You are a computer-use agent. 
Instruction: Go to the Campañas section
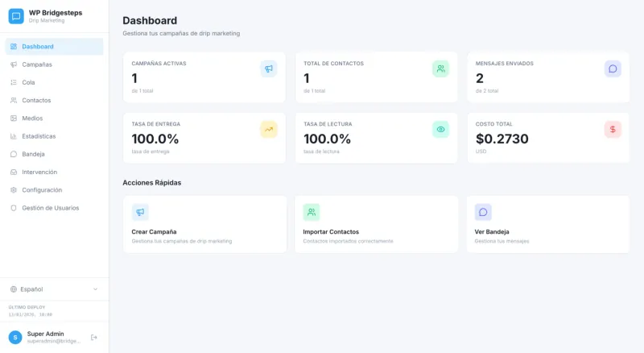click(54, 64)
